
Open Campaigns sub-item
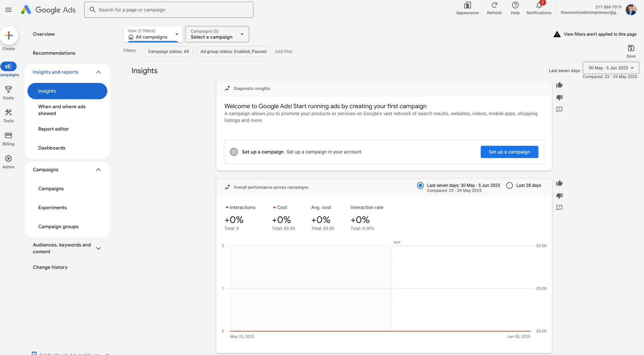(x=51, y=189)
